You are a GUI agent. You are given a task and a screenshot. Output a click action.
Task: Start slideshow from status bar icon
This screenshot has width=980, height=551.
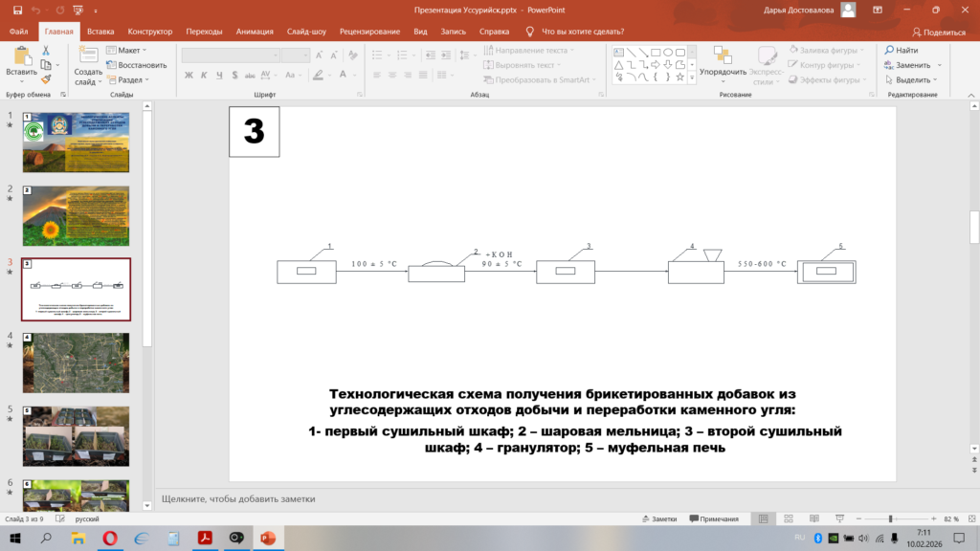838,518
